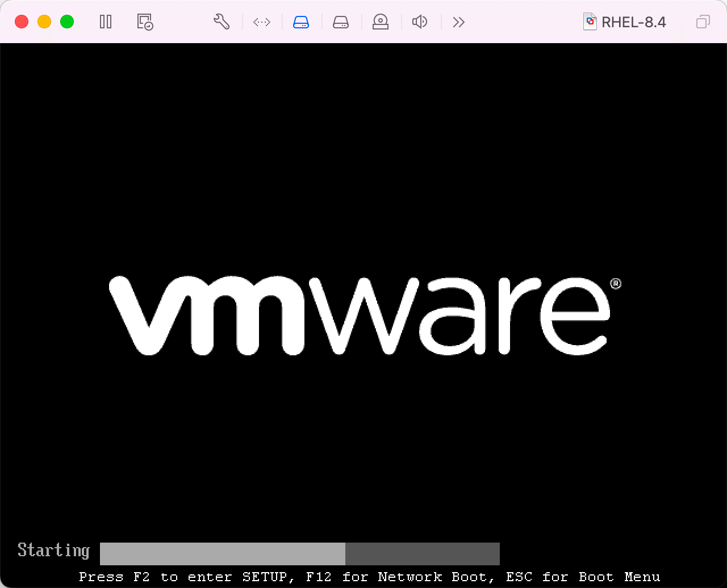Open virtual machine settings wrench
Screen dimensions: 727x588
222,22
